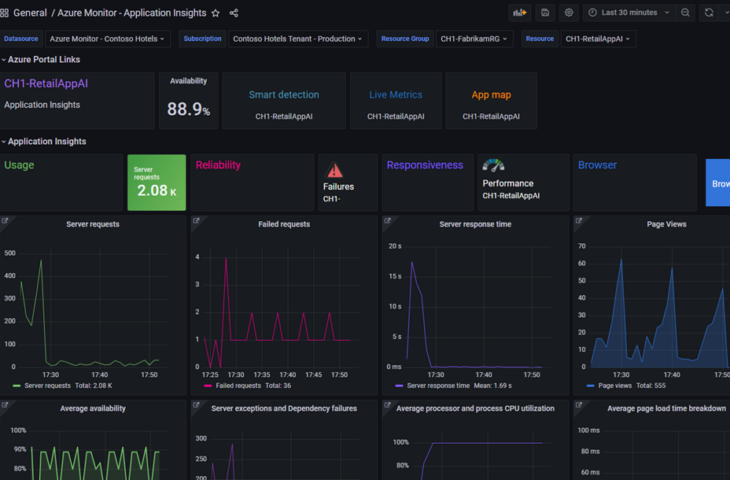
Task: Click the Average availability panel title
Action: tap(93, 408)
